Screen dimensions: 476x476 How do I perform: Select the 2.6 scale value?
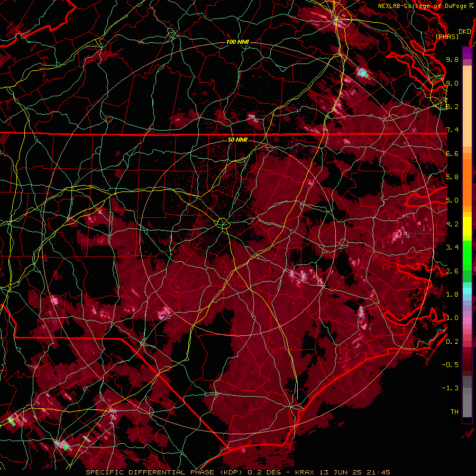[x=452, y=271]
